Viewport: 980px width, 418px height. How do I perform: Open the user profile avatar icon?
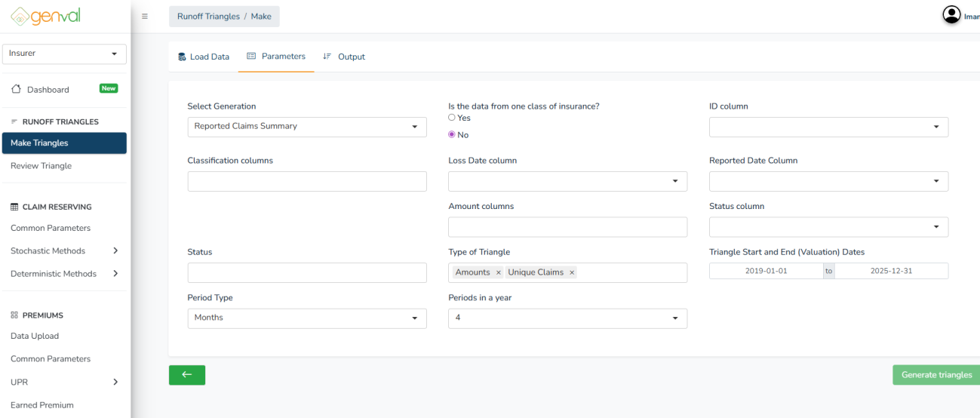click(951, 15)
